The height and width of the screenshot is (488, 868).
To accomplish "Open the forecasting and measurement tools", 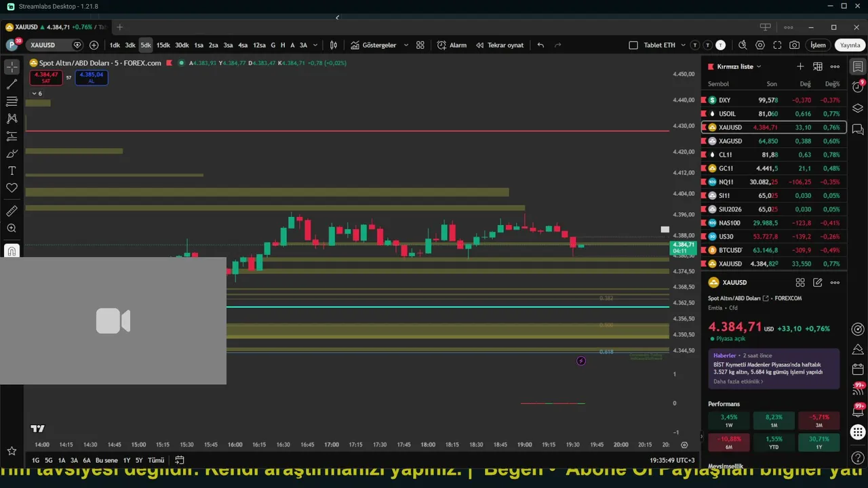I will click(x=12, y=136).
